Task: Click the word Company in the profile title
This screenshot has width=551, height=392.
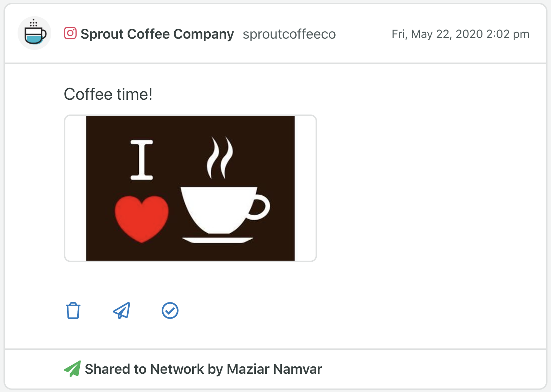Action: [x=203, y=34]
